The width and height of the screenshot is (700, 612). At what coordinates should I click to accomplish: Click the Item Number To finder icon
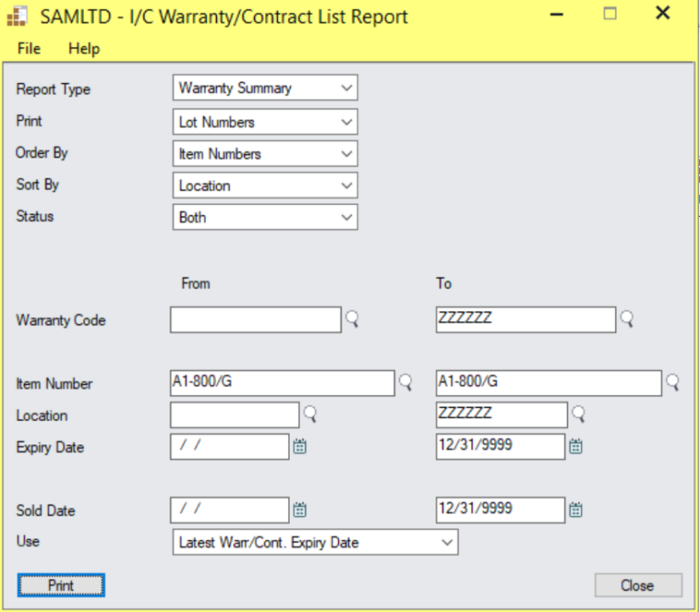673,382
